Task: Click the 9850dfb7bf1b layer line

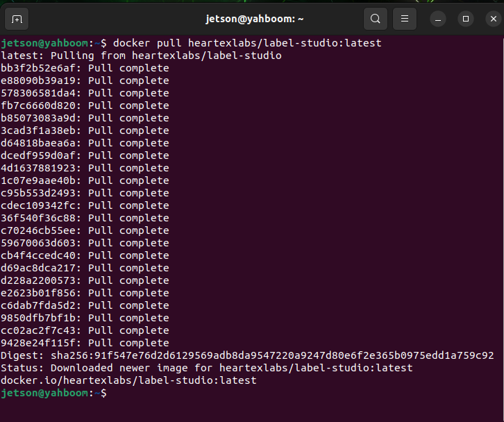Action: (x=85, y=318)
